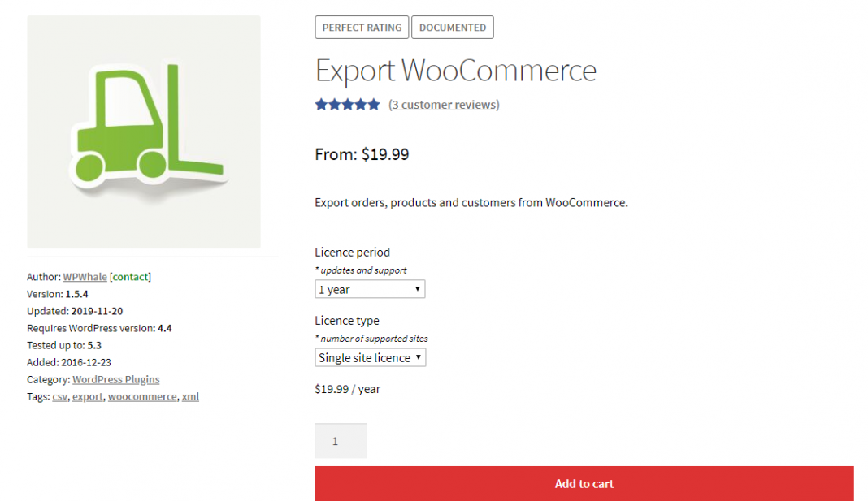Open the author contact link

pyautogui.click(x=130, y=276)
